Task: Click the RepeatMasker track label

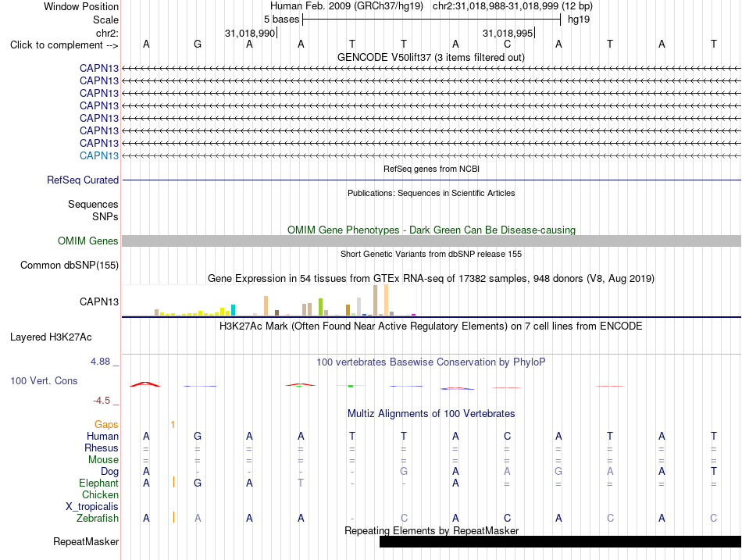Action: tap(86, 541)
